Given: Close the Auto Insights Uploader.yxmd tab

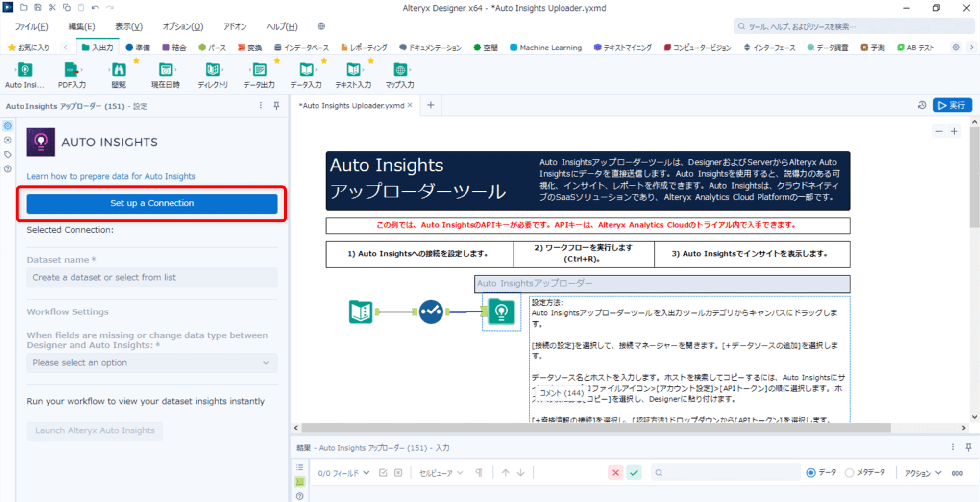Looking at the screenshot, I should click(410, 105).
